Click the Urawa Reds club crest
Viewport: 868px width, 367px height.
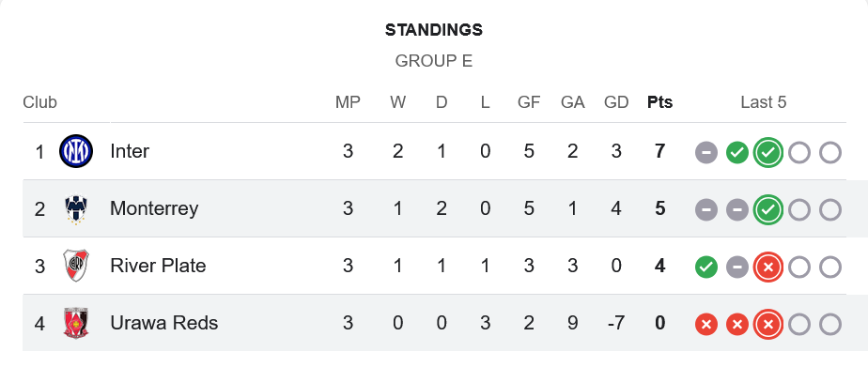pos(76,323)
